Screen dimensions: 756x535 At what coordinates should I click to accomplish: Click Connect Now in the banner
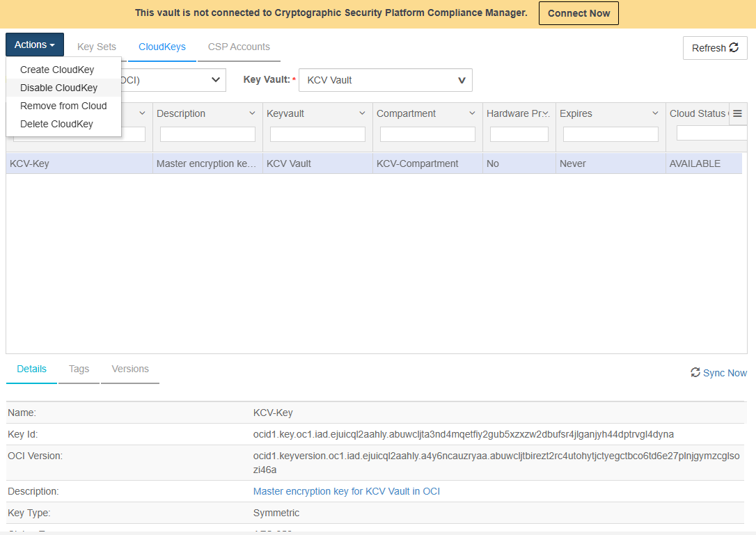pyautogui.click(x=578, y=13)
